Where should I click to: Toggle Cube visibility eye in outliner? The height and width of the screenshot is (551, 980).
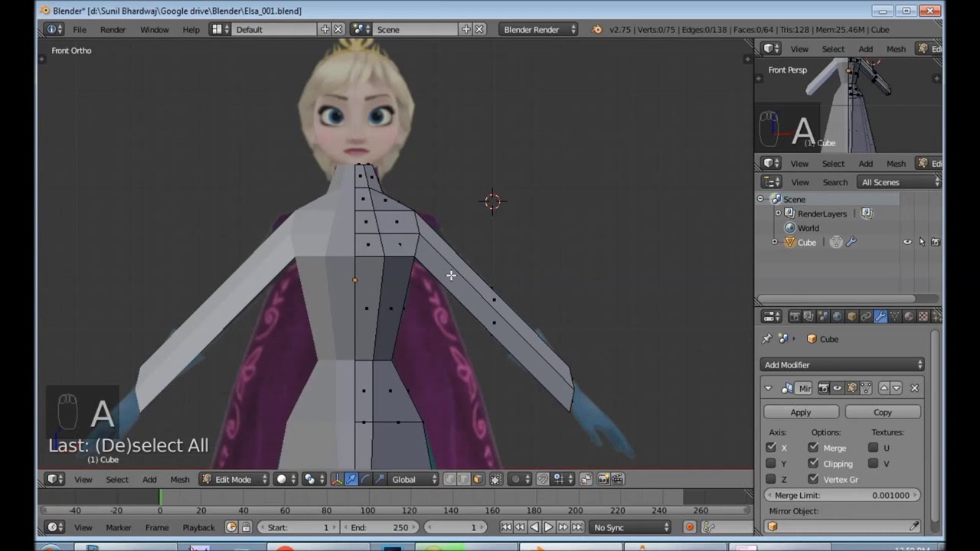point(907,242)
